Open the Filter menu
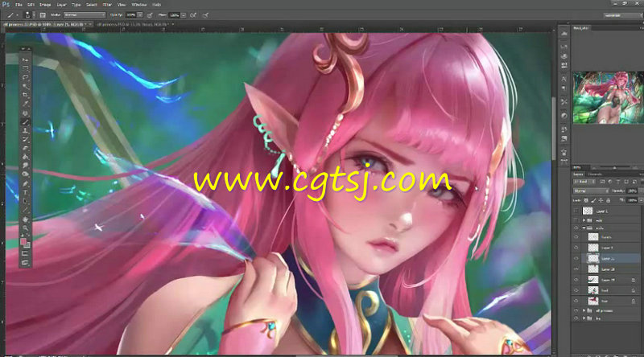This screenshot has width=644, height=357. (x=107, y=5)
